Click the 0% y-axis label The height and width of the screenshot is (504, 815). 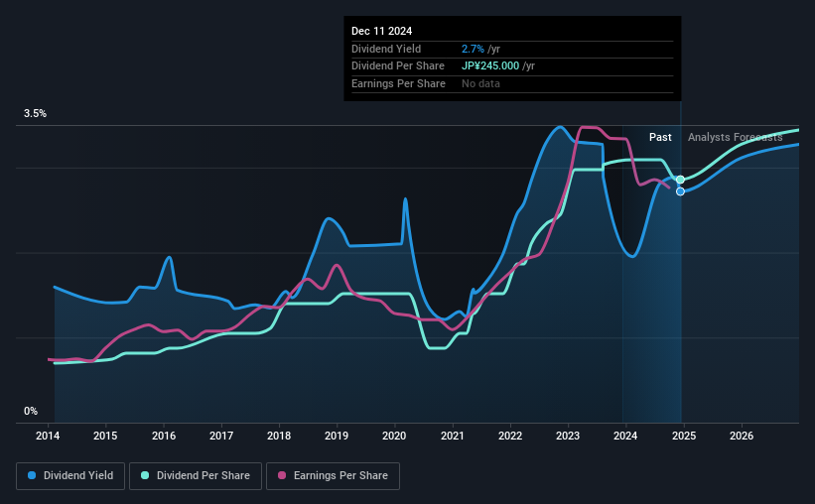(x=31, y=412)
